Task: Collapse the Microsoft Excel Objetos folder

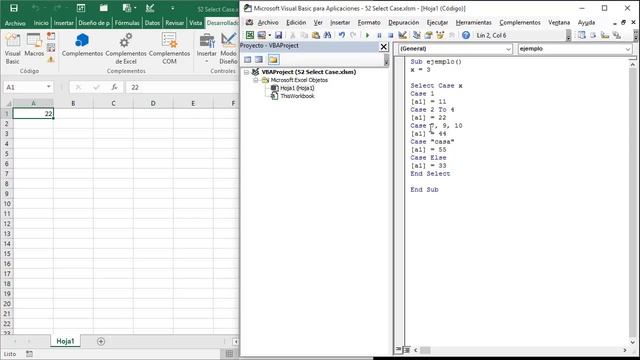Action: [256, 80]
